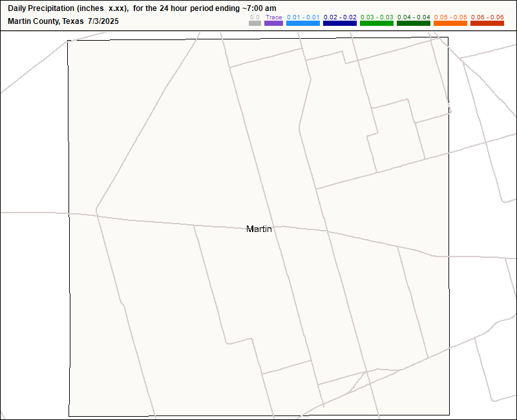The height and width of the screenshot is (420, 517).
Task: Click the '0.01 - 0.01' legend label
Action: (303, 17)
